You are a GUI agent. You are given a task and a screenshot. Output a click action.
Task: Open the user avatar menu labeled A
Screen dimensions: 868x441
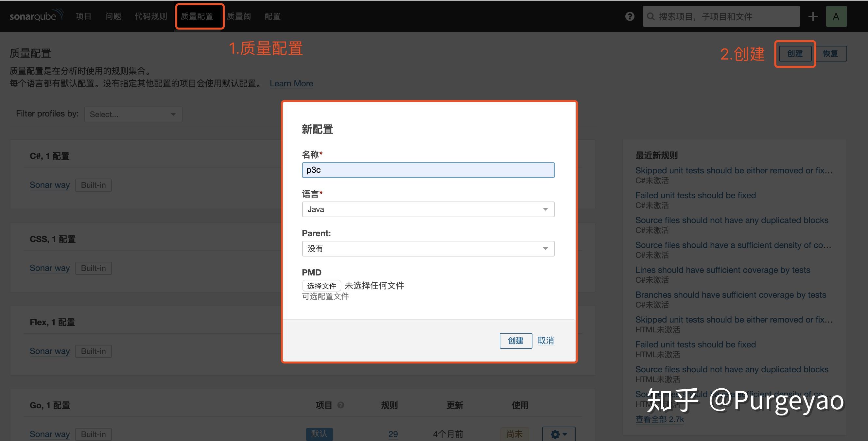click(x=837, y=16)
